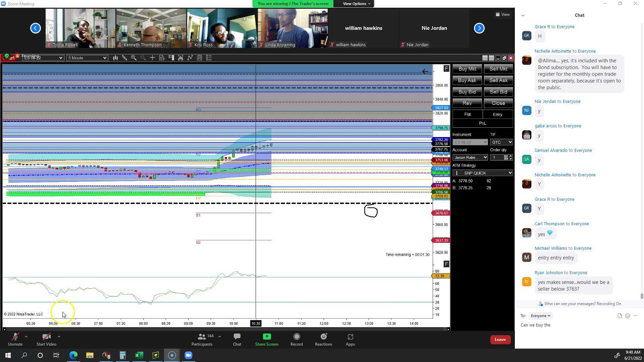Screen dimensions: 644x362
Task: Expand the ATM Strategy SNP QUICK dropdown
Action: (482, 173)
